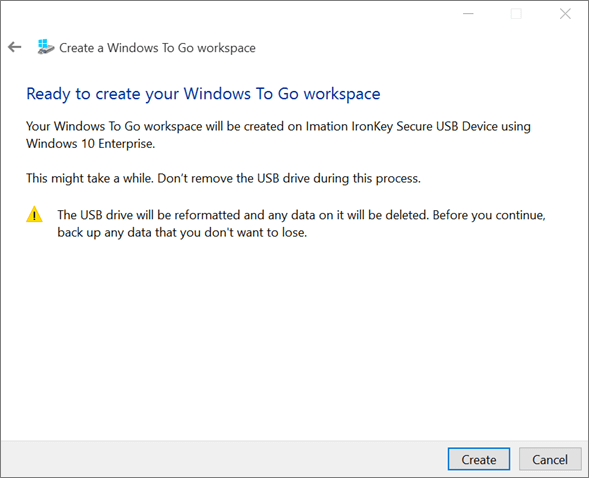Viewport: 589px width, 478px height.
Task: Click the grey footer bar left of Create
Action: pos(224,459)
